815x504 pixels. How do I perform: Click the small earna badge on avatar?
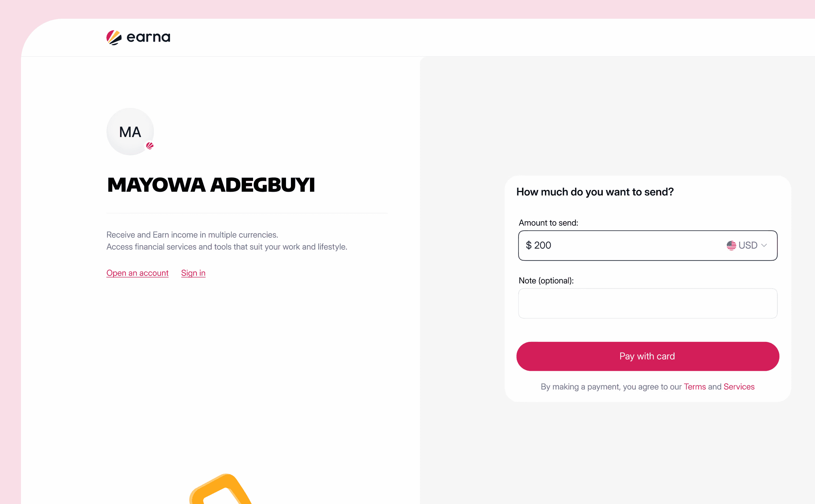150,146
